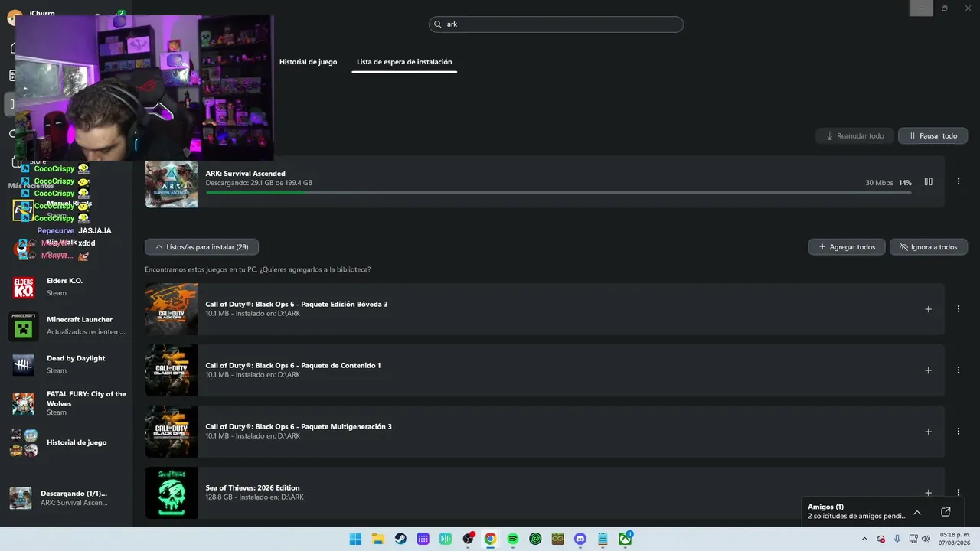Open Elders K.O. game icon in sidebar
This screenshot has width=980, height=551.
point(24,287)
